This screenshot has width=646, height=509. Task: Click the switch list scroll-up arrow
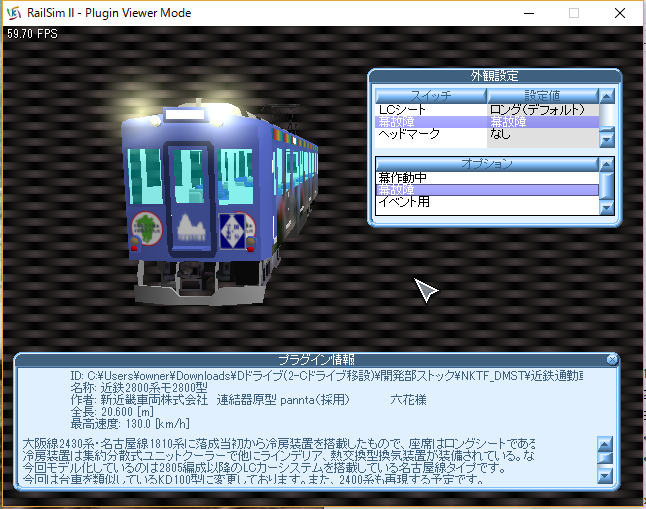606,96
